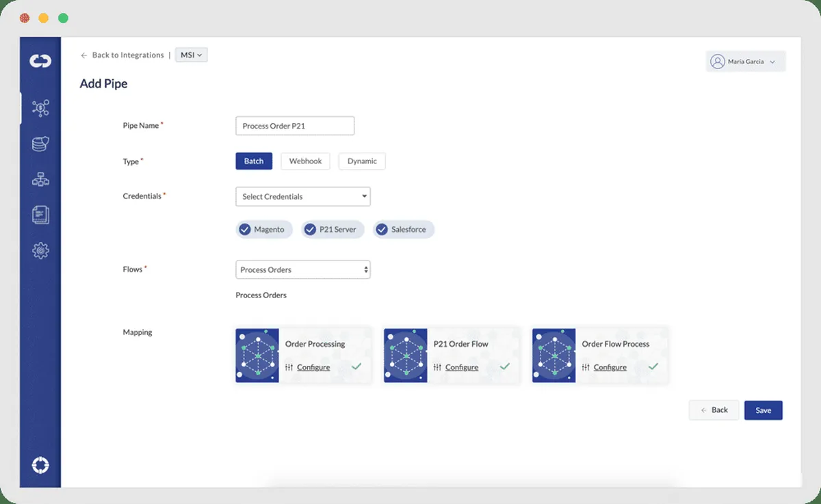Expand the MSI integration dropdown

(x=191, y=55)
